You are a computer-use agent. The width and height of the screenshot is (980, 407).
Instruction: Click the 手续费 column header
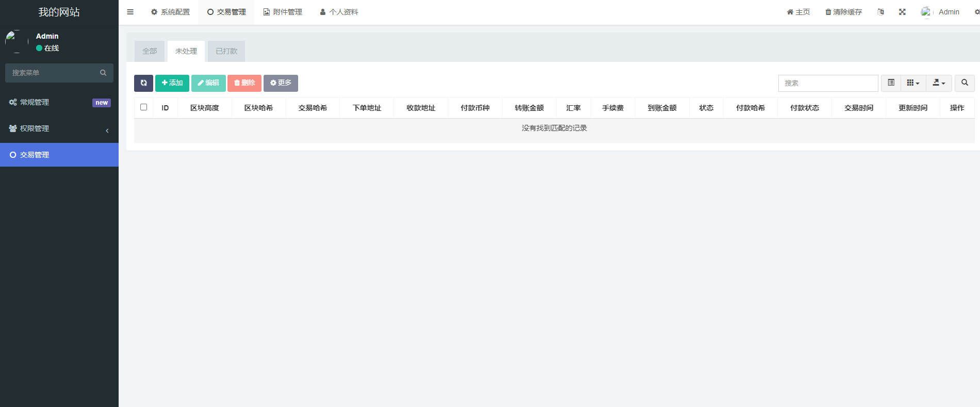[x=613, y=108]
